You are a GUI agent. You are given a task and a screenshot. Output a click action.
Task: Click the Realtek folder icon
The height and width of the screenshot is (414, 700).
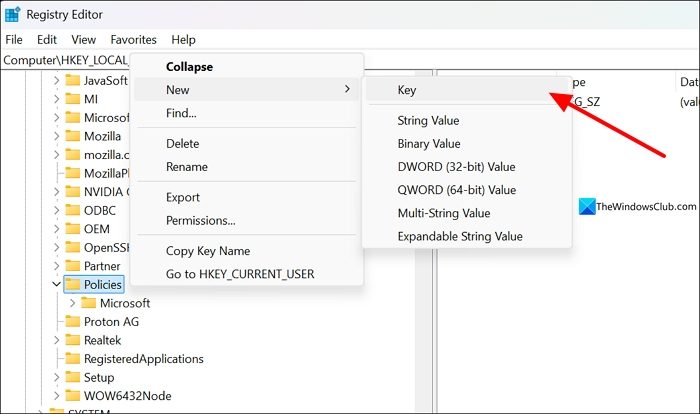point(72,340)
